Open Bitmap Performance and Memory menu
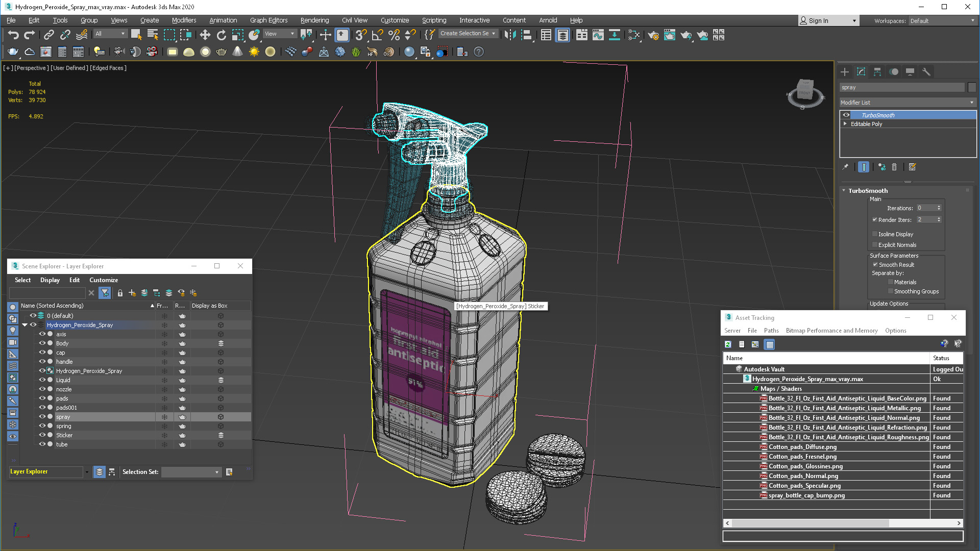The width and height of the screenshot is (980, 551). (831, 331)
